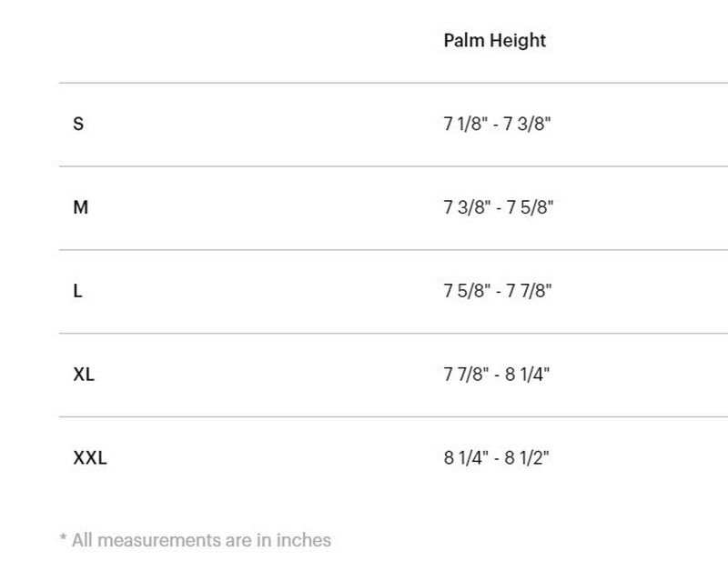This screenshot has width=728, height=581.
Task: Pick the XXL size label
Action: click(x=89, y=458)
